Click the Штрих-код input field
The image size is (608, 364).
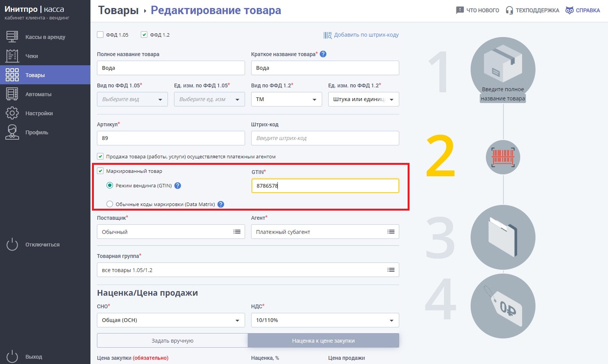(325, 138)
